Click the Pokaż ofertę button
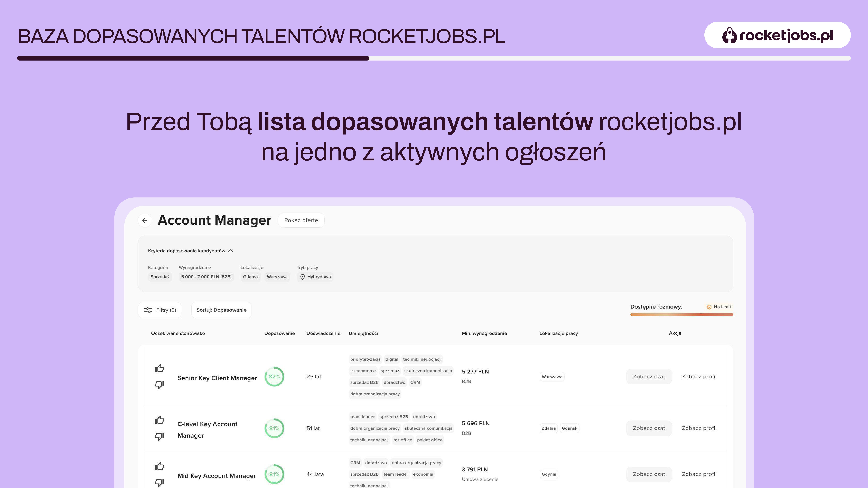Screen dimensions: 868x488 coord(301,220)
